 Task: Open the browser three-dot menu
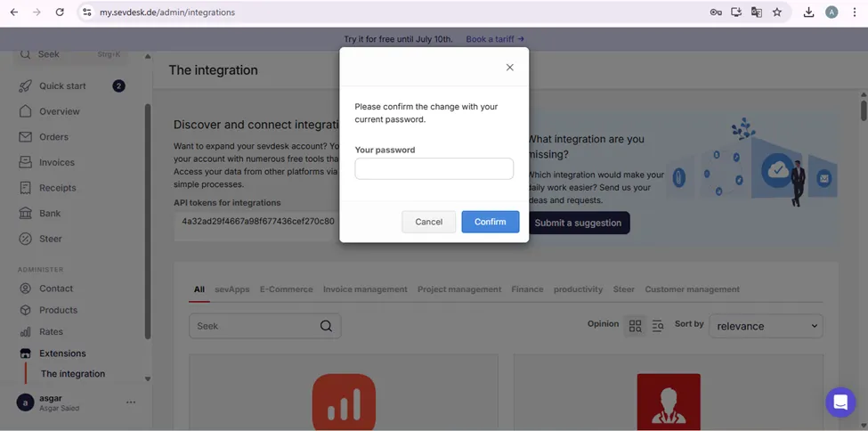click(x=855, y=12)
